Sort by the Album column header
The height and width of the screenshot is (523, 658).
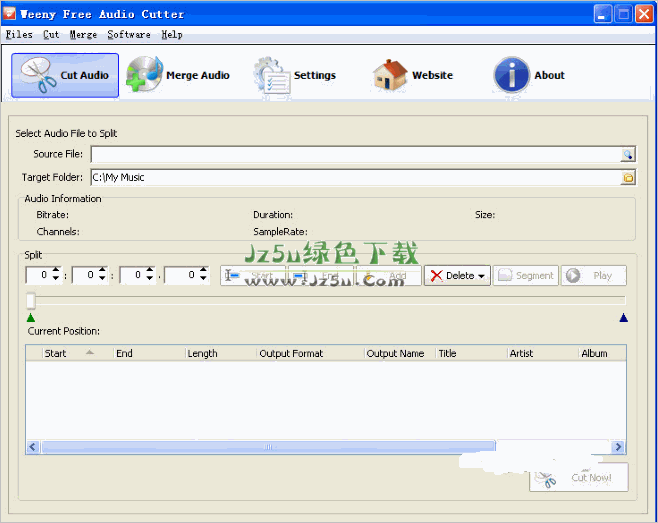(602, 353)
